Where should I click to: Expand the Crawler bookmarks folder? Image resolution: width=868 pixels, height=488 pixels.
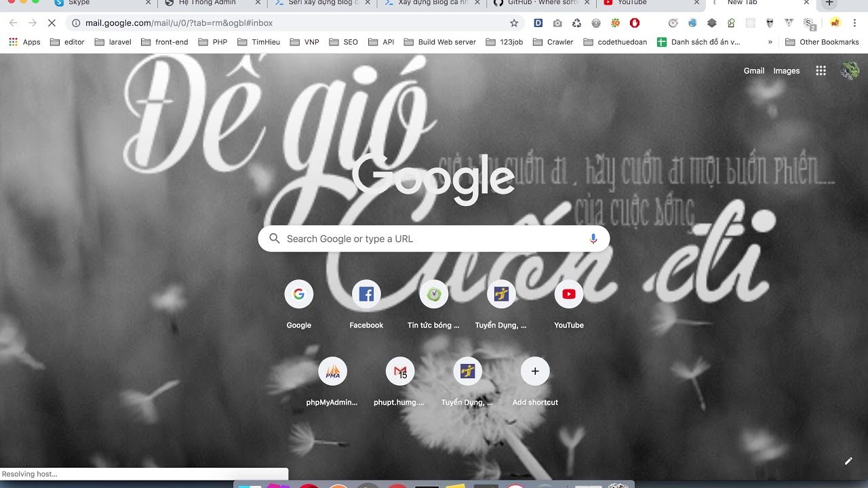[x=553, y=42]
